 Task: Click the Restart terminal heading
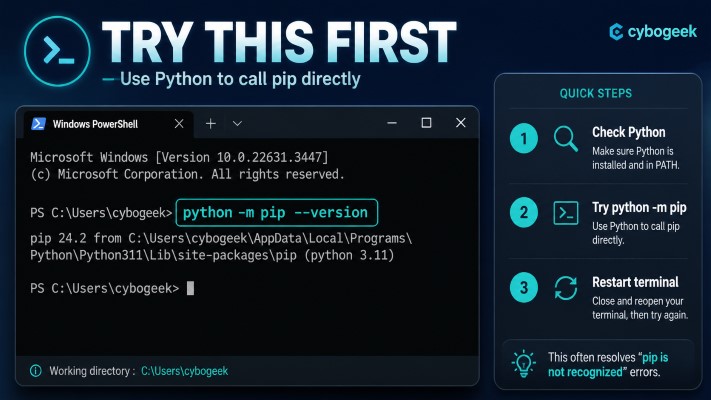tap(635, 282)
